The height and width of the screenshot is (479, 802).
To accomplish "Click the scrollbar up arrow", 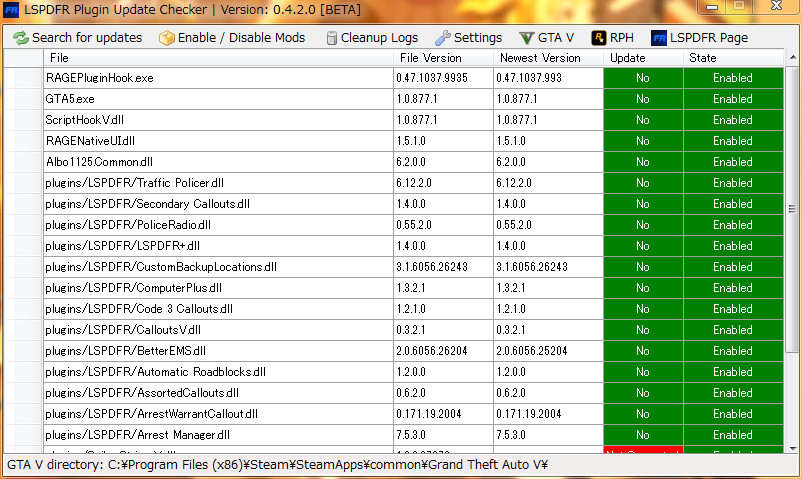I will [793, 57].
